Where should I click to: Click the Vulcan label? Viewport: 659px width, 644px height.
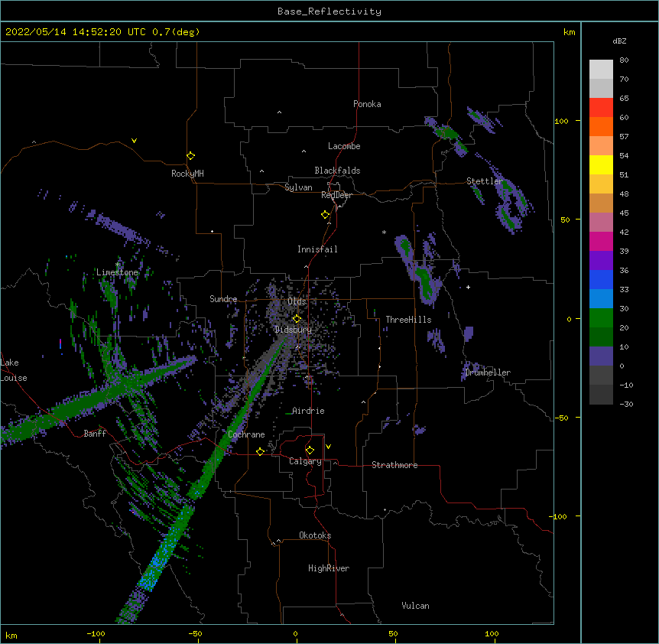point(415,606)
